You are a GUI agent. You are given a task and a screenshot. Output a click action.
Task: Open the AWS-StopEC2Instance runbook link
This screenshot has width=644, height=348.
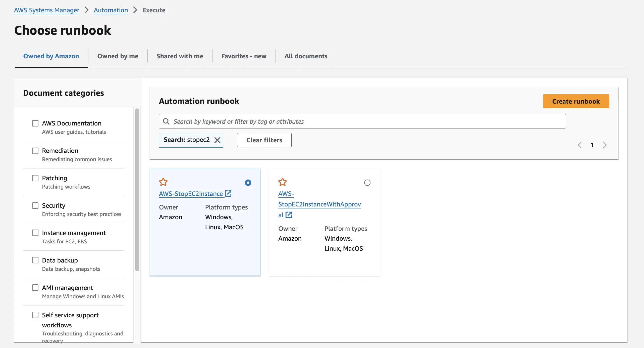pyautogui.click(x=191, y=194)
